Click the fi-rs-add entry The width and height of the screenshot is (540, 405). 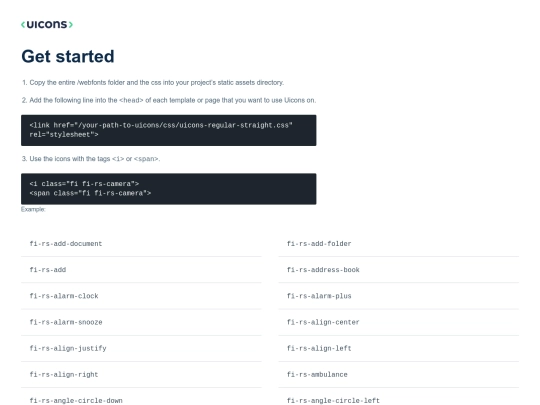tap(141, 270)
